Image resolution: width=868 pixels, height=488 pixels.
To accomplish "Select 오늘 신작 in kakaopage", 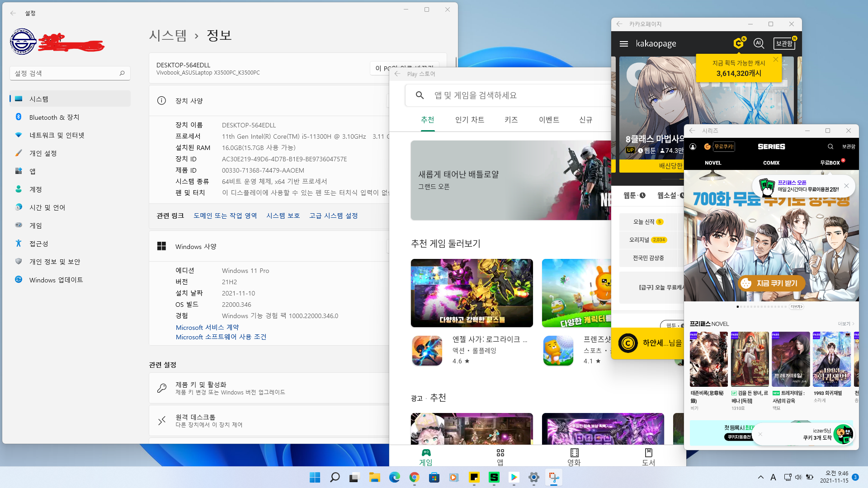I will (648, 222).
